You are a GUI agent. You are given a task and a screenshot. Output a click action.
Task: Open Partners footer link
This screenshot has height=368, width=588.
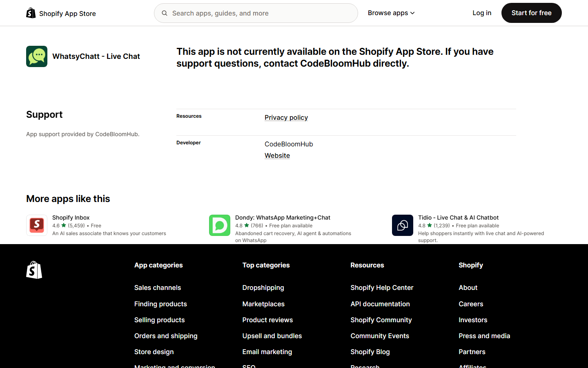click(472, 352)
